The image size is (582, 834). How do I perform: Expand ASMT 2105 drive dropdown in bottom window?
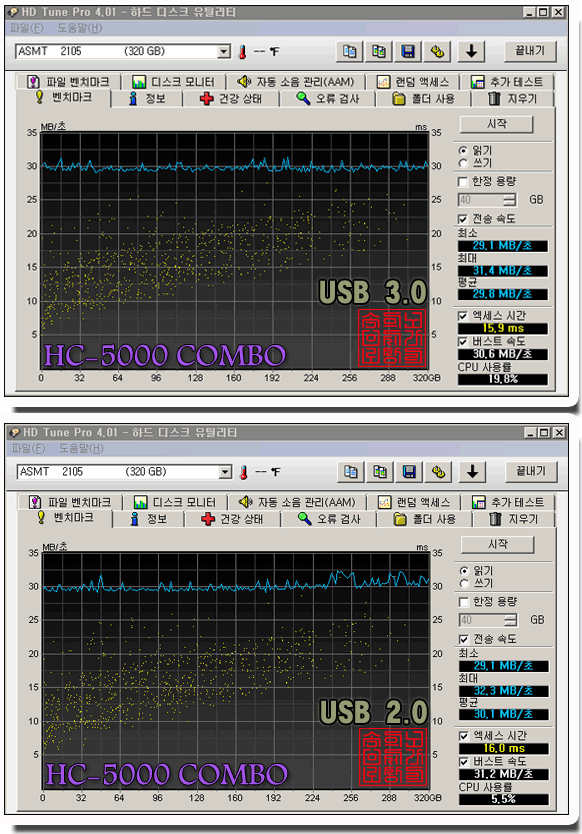226,472
